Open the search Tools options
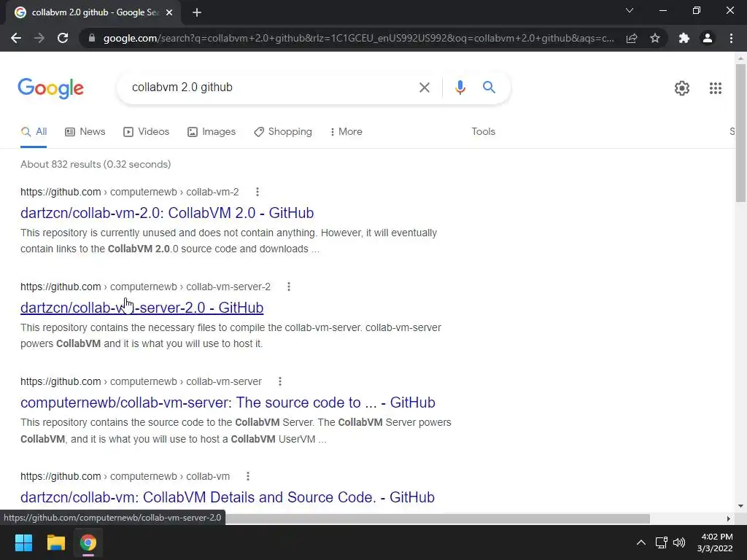This screenshot has height=560, width=747. coord(483,132)
